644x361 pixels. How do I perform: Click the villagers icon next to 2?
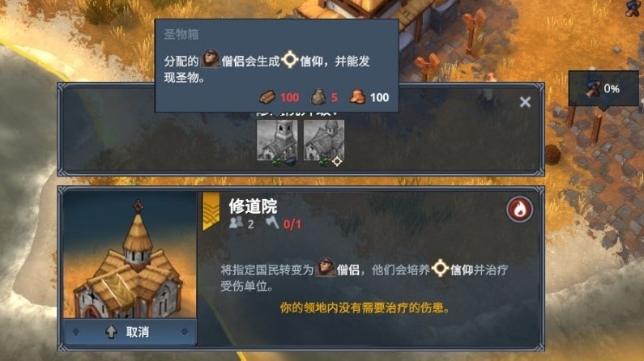pos(237,223)
